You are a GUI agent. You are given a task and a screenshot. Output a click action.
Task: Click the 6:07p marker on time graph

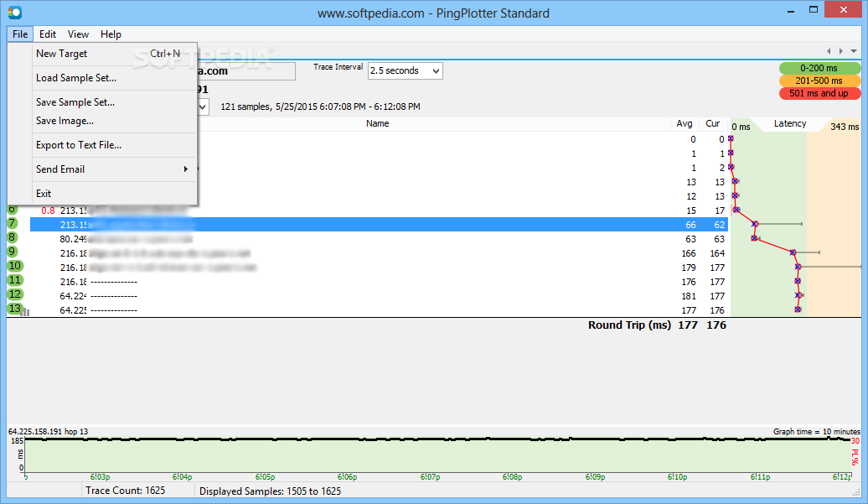click(430, 477)
